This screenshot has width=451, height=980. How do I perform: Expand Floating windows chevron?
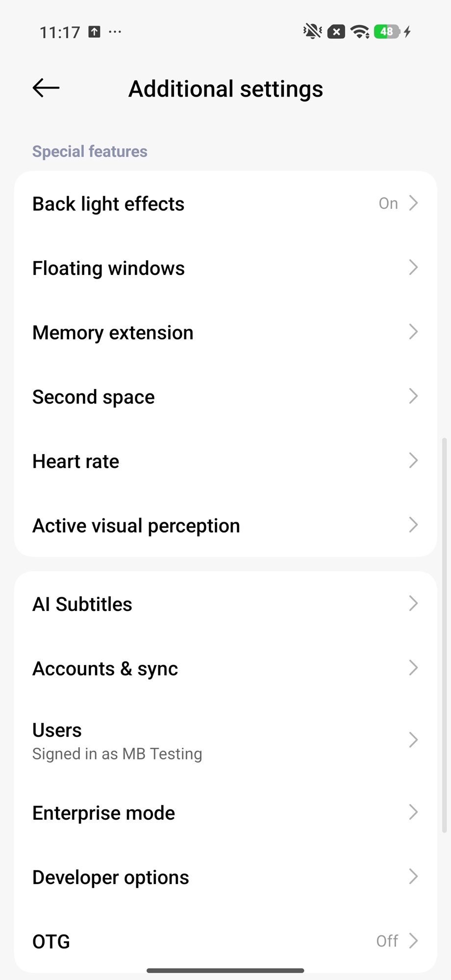413,268
